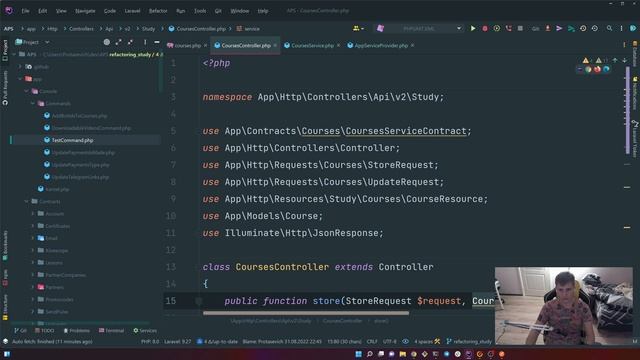Jump to previous highlighted error up arrow
Image resolution: width=640 pixels, height=360 pixels.
pos(615,60)
